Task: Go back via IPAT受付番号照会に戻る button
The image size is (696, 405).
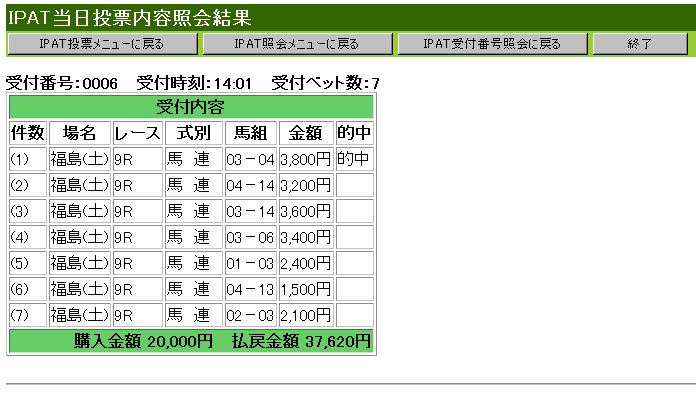Action: point(491,44)
